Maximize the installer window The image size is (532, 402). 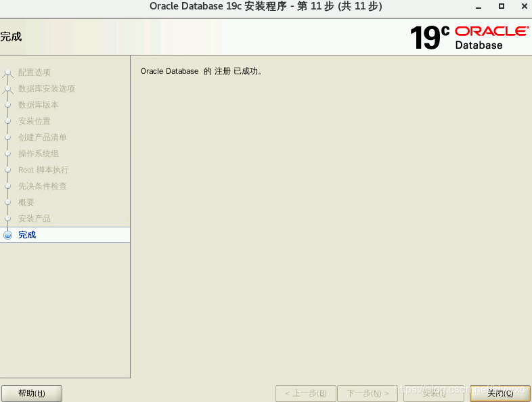[501, 6]
